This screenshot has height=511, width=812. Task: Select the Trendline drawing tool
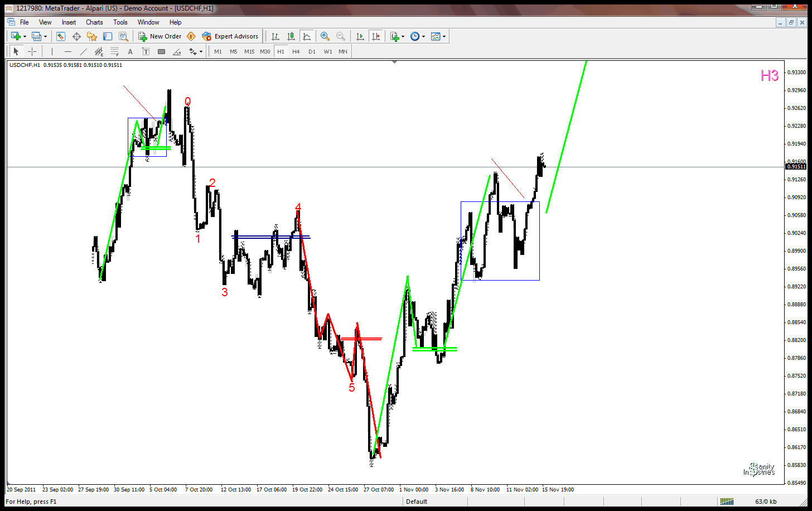click(x=84, y=51)
